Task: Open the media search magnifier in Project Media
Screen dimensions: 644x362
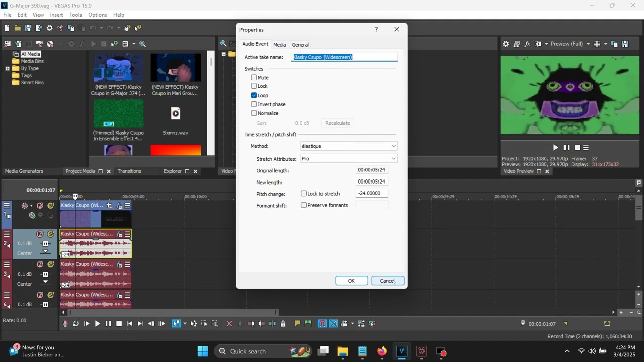Action: pos(142,44)
